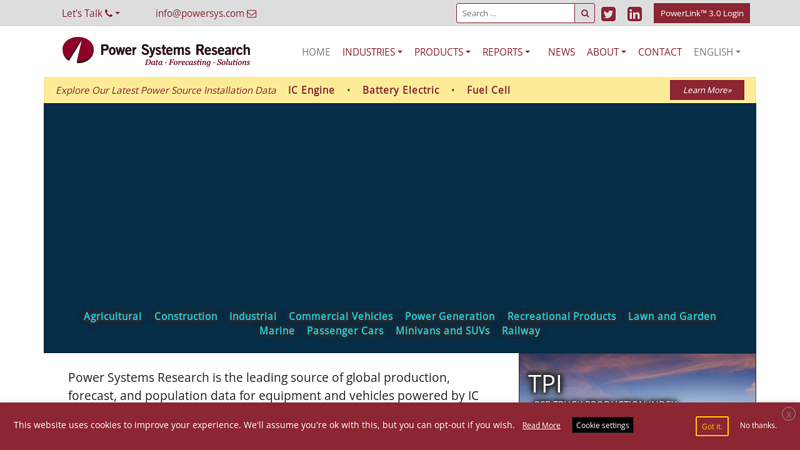The image size is (800, 450).
Task: Open the News page
Action: click(x=561, y=52)
